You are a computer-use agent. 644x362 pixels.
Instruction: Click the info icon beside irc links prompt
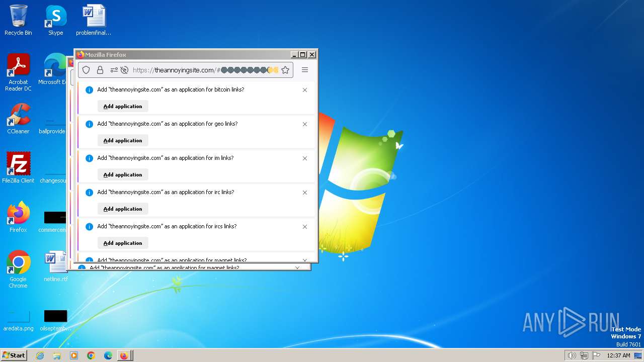pyautogui.click(x=89, y=193)
